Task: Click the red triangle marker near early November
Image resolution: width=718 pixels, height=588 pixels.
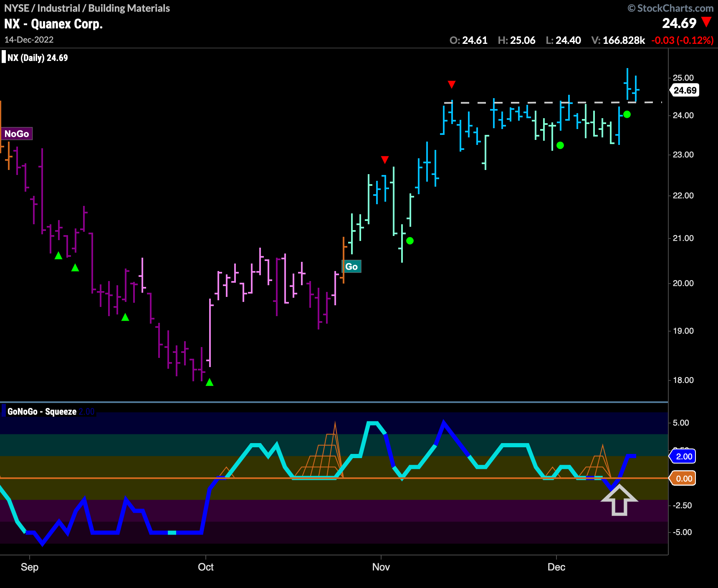Action: click(x=385, y=160)
